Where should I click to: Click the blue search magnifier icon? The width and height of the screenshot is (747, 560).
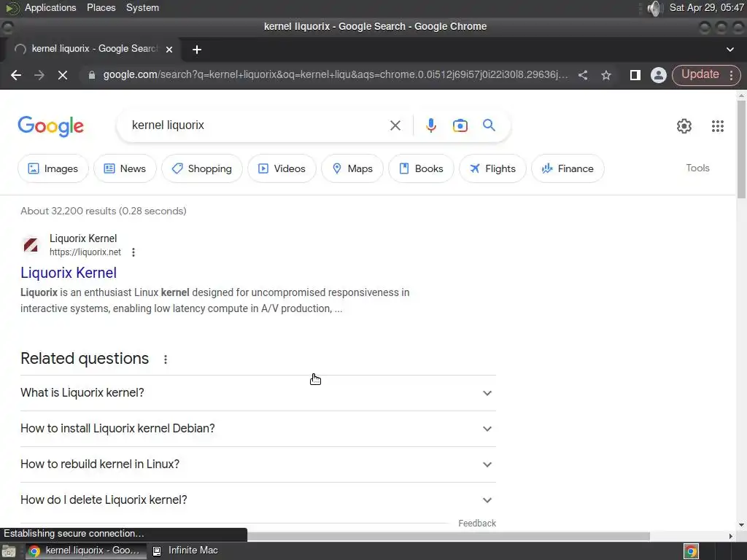(x=489, y=125)
